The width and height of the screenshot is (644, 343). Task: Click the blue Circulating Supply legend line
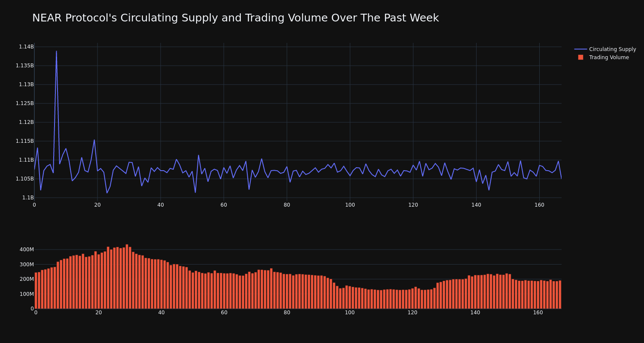tap(580, 49)
